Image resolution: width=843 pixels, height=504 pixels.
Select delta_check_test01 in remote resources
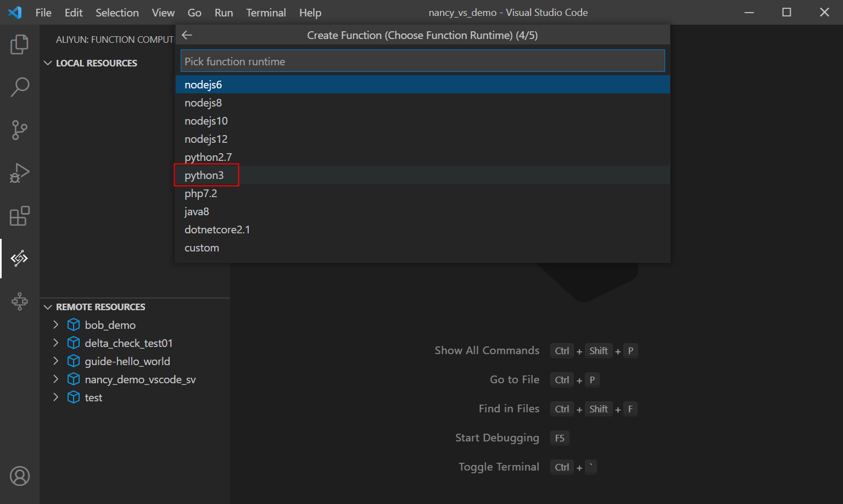click(129, 343)
